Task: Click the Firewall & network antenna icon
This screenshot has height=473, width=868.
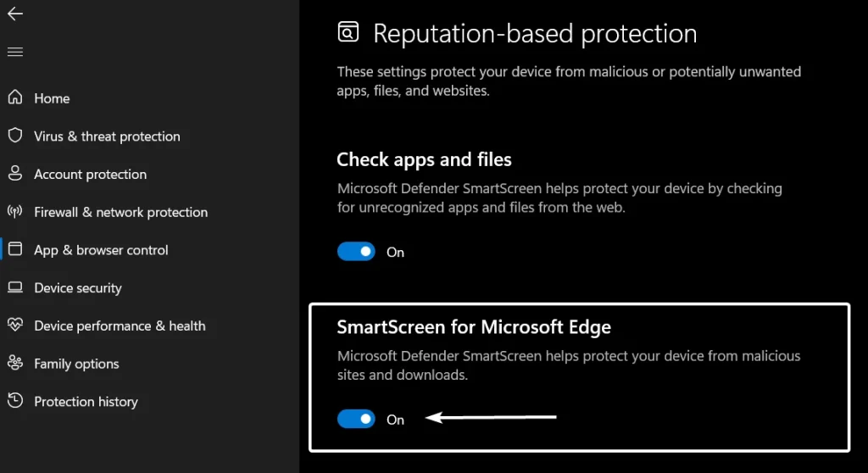Action: pos(15,211)
